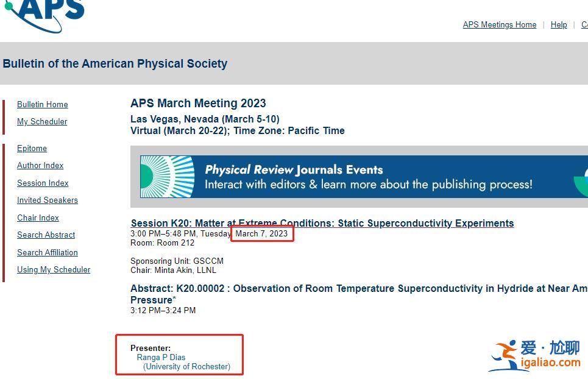The image size is (588, 379).
Task: Click the igaliao.com watermark logo
Action: (536, 356)
